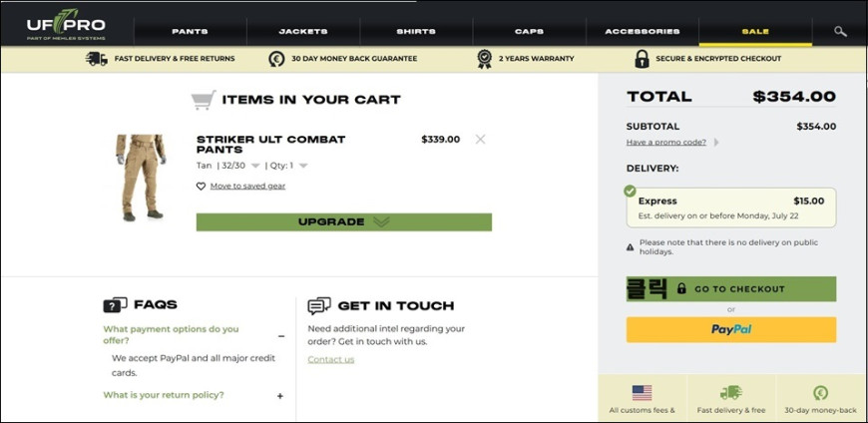
Task: Expand the return policy FAQ plus
Action: tap(280, 396)
